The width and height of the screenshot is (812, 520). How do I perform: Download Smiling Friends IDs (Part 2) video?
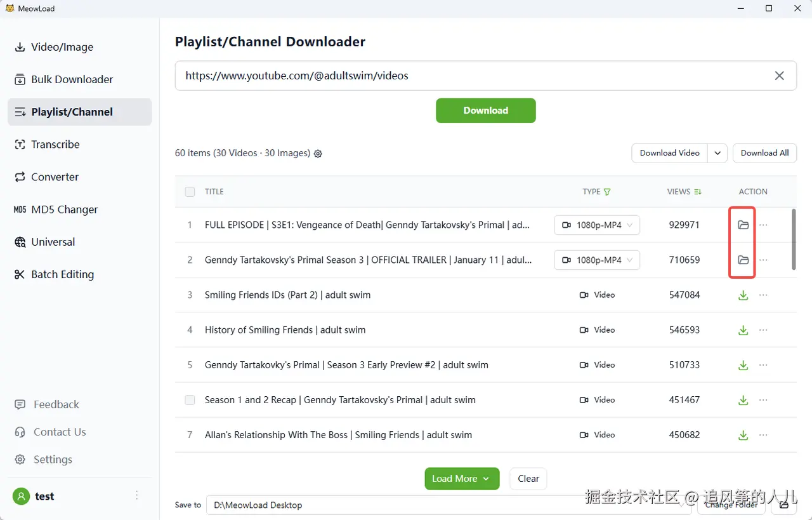743,295
